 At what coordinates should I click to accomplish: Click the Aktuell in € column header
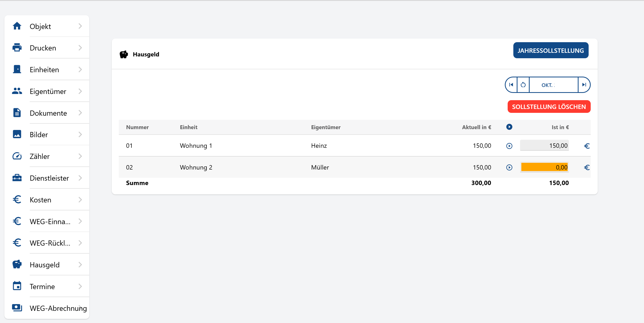(477, 127)
